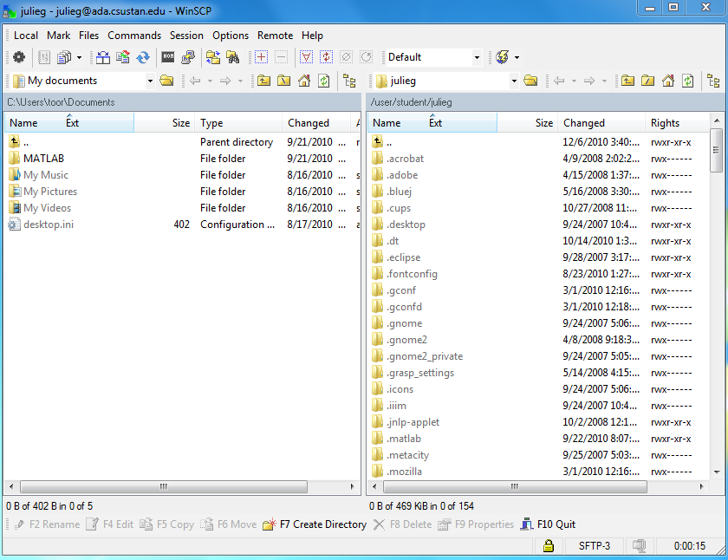
Task: Expand the queue copy icon dropdown arrow
Action: [79, 57]
